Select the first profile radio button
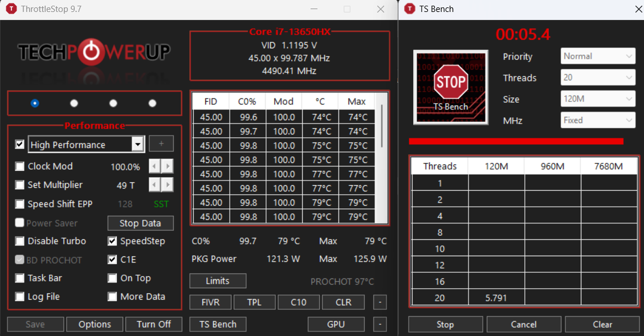The image size is (644, 336). (x=35, y=103)
